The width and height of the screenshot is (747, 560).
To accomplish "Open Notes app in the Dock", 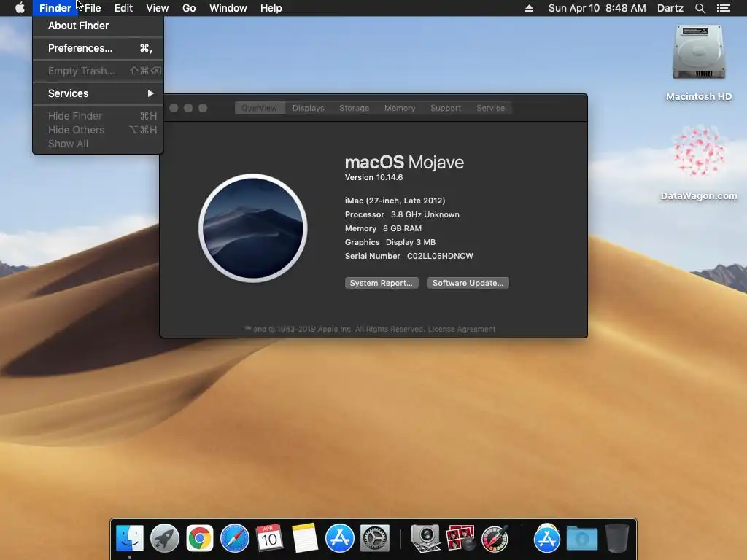I will pyautogui.click(x=304, y=539).
